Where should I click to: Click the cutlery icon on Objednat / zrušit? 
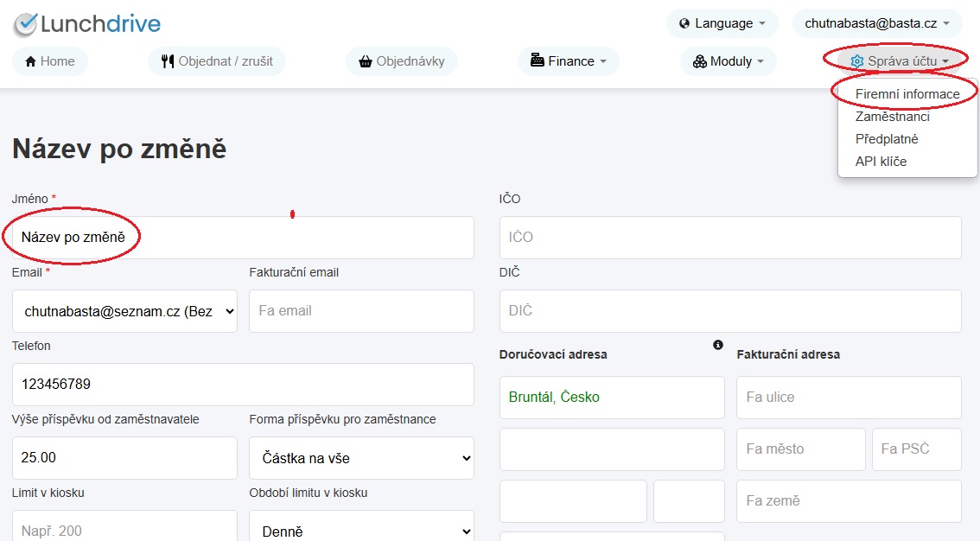[168, 61]
